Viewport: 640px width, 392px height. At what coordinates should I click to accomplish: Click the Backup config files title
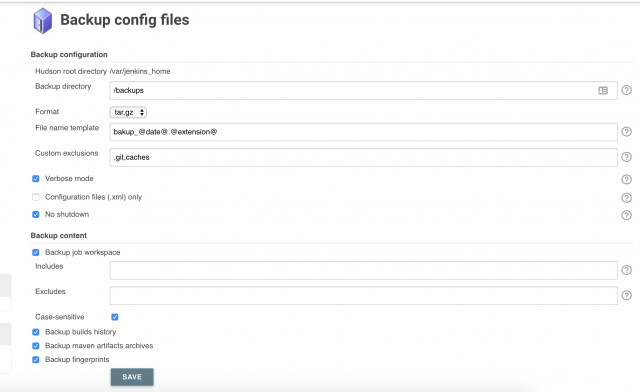(125, 20)
